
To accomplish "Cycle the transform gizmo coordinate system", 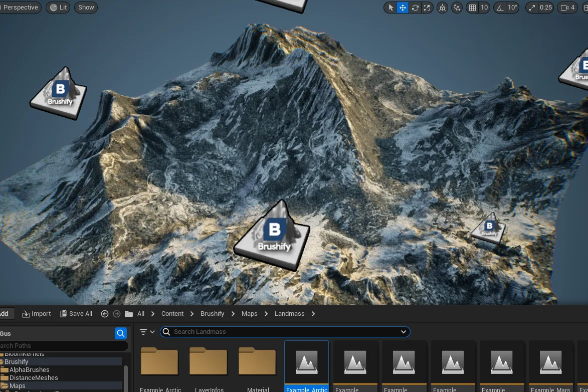I will click(x=443, y=8).
